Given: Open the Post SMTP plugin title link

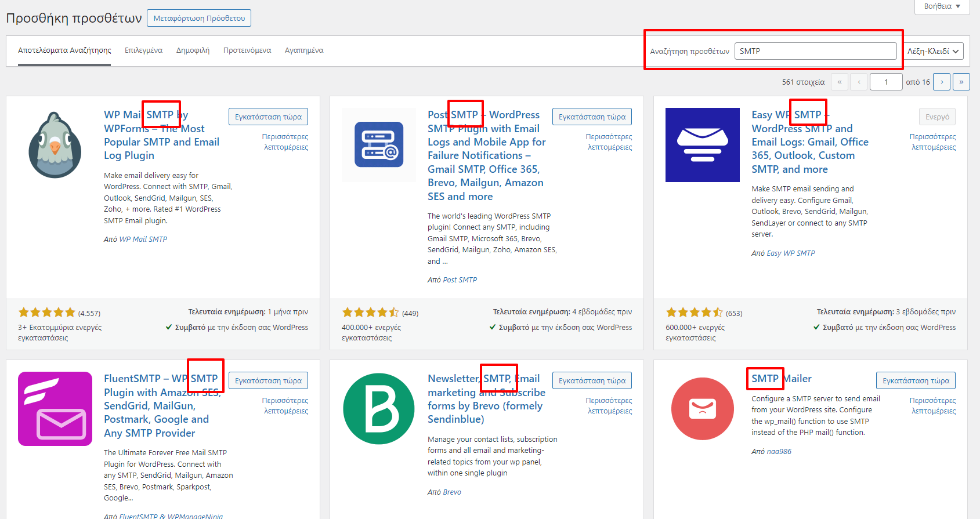Looking at the screenshot, I should pos(486,155).
